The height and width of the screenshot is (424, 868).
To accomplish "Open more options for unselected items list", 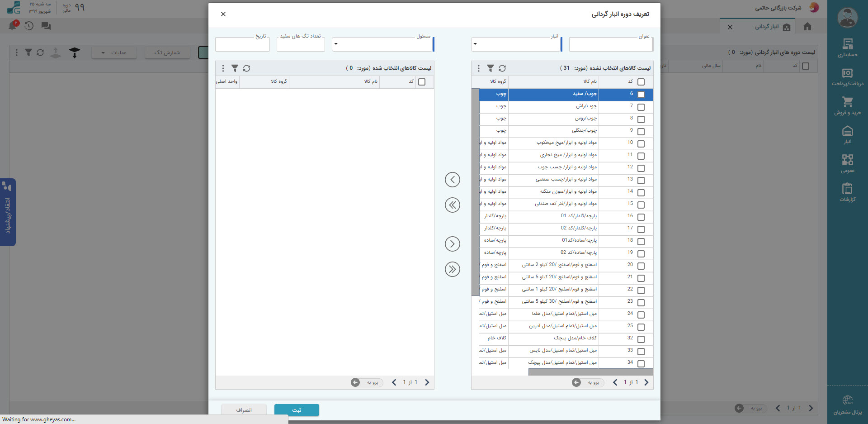I will click(x=479, y=68).
